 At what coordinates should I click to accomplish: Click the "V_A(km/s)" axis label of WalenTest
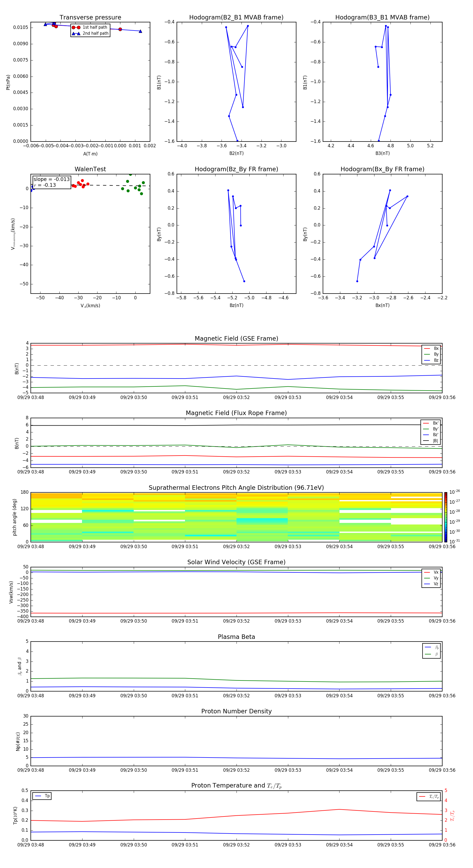click(x=90, y=306)
